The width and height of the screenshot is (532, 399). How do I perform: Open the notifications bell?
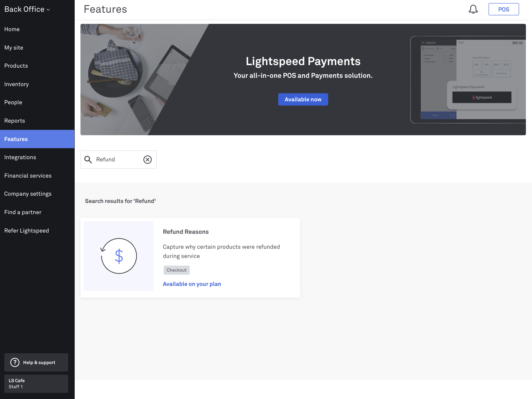pyautogui.click(x=473, y=9)
